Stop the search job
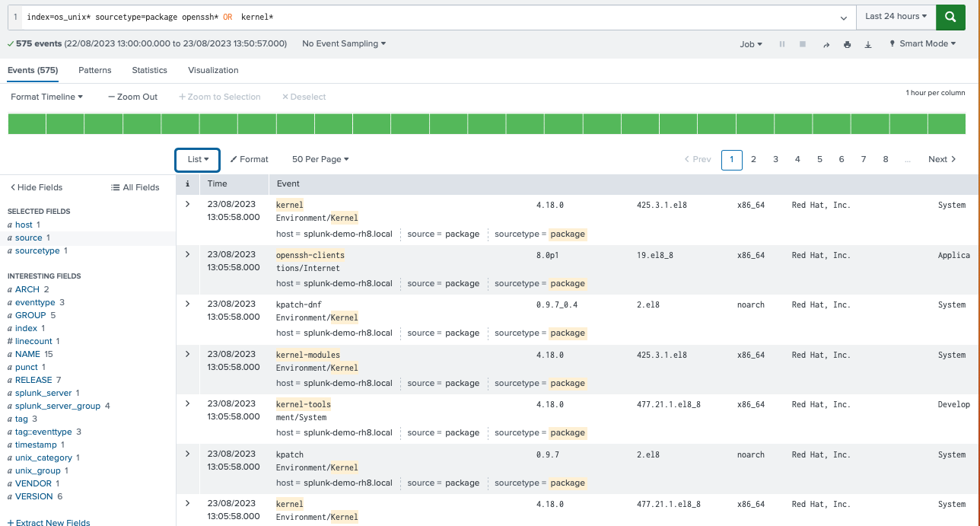 [x=803, y=44]
